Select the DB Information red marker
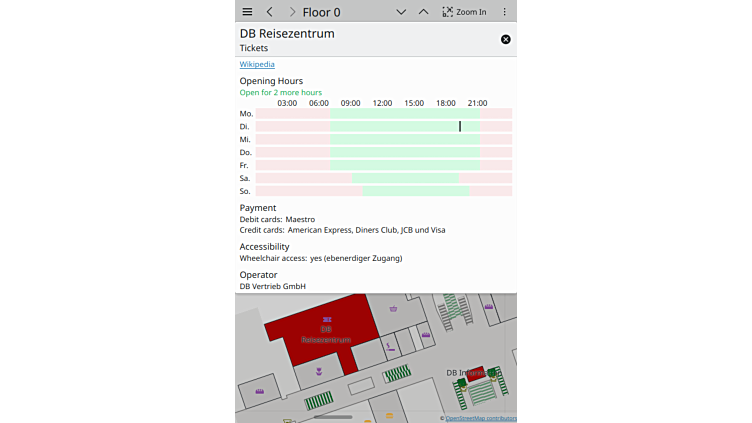 [476, 372]
